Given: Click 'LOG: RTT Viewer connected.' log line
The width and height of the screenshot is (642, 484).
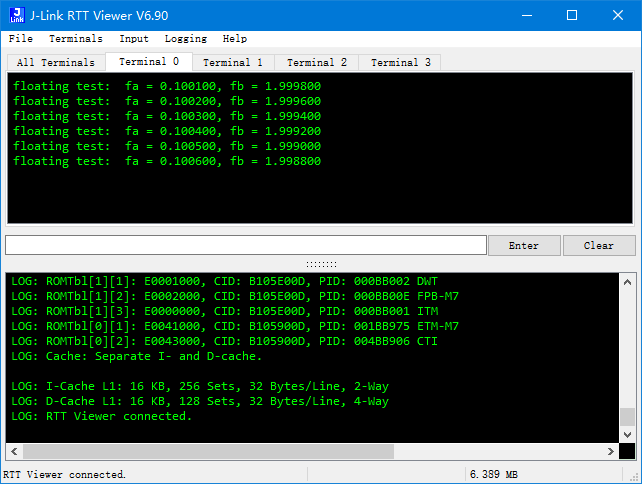Looking at the screenshot, I should coord(102,416).
